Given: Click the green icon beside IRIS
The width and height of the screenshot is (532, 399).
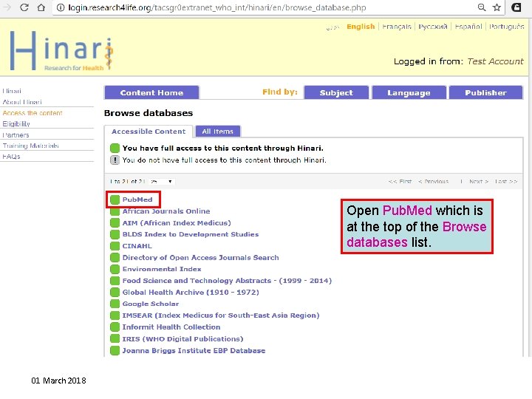Looking at the screenshot, I should click(115, 339).
